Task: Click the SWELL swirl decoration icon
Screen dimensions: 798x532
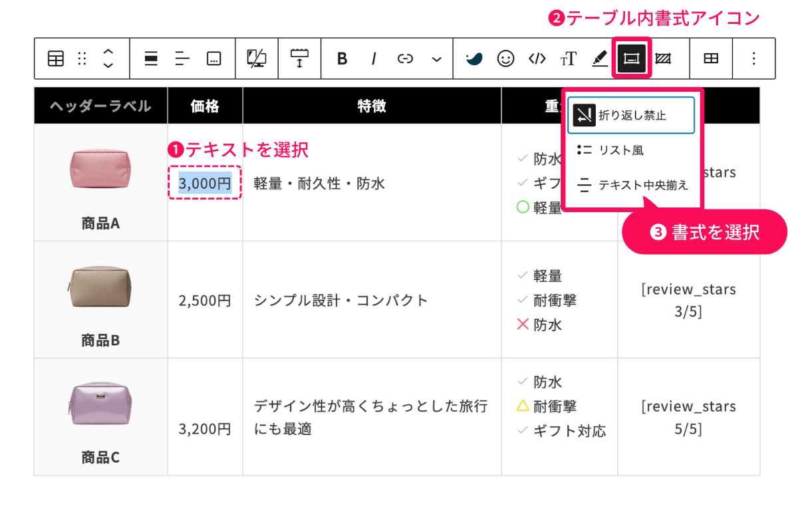Action: pos(475,59)
